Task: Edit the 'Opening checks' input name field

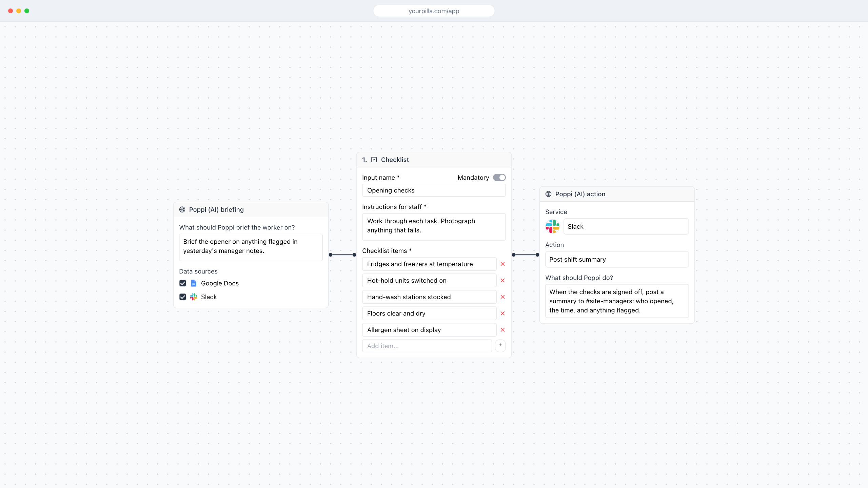Action: click(434, 190)
